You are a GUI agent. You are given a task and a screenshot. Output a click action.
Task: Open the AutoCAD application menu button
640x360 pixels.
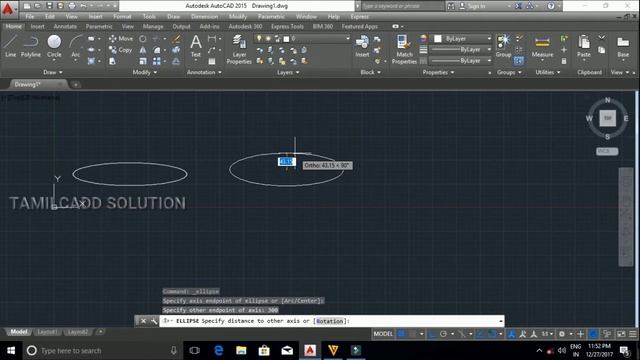8,8
